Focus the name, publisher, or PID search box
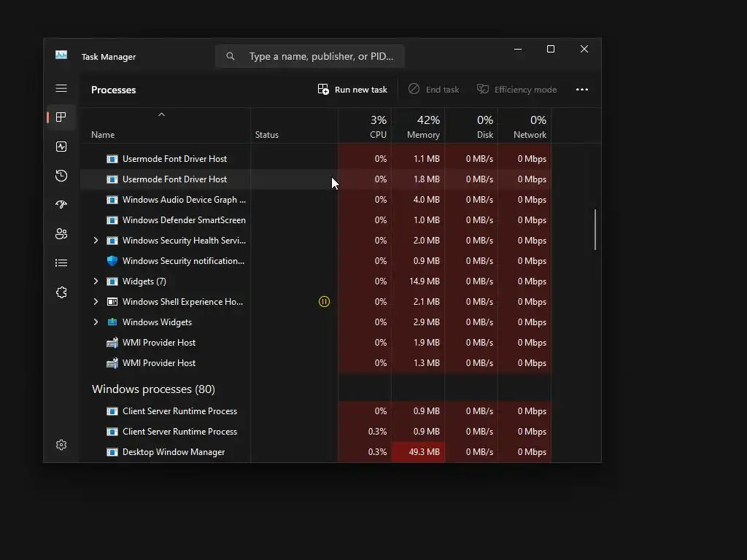 tap(309, 56)
